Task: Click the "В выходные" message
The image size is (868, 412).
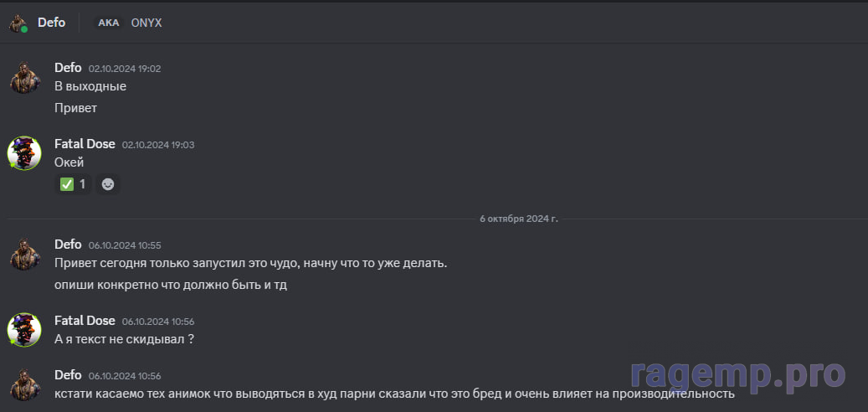Action: tap(90, 86)
